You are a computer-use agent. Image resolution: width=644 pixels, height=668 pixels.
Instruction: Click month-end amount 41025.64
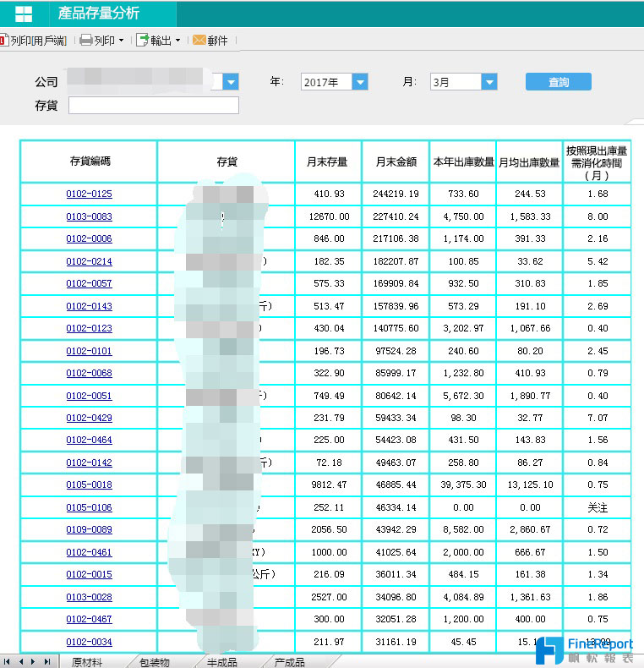click(x=396, y=552)
